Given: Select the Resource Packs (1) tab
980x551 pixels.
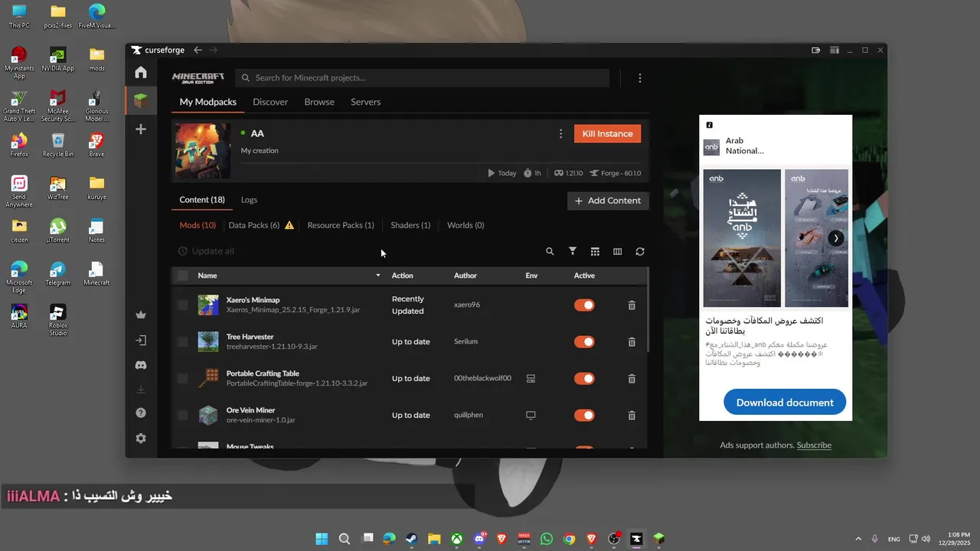Looking at the screenshot, I should click(341, 225).
